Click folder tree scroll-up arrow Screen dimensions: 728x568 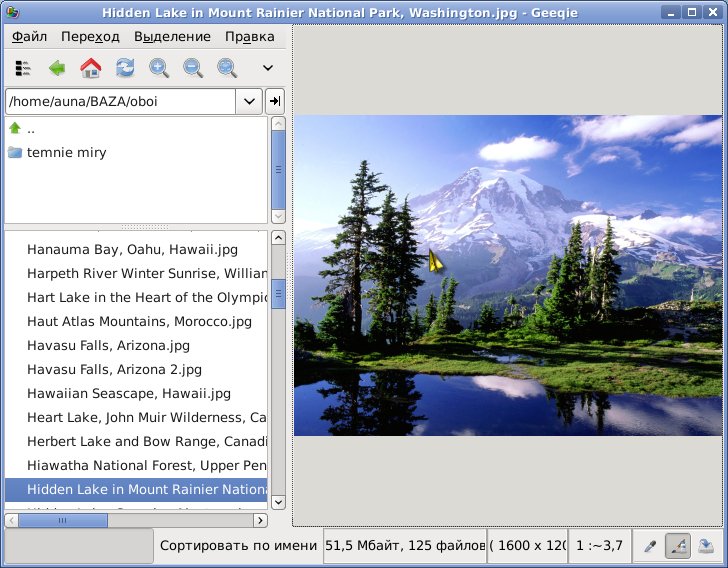278,124
